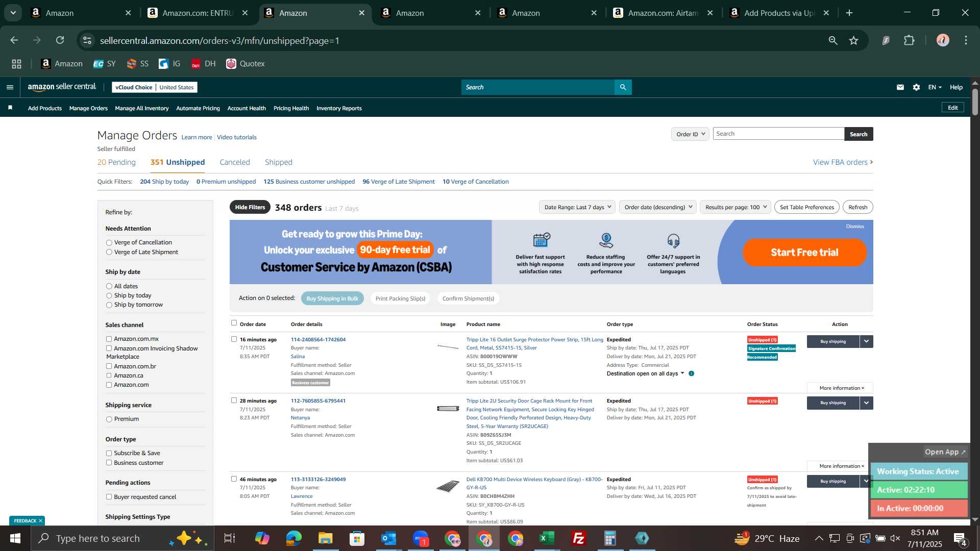This screenshot has width=980, height=551.
Task: Open File Explorer from the taskbar
Action: pos(326,538)
